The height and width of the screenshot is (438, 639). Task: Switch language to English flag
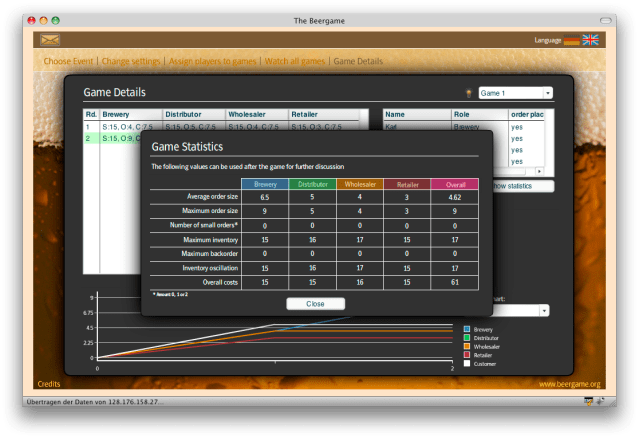(590, 40)
